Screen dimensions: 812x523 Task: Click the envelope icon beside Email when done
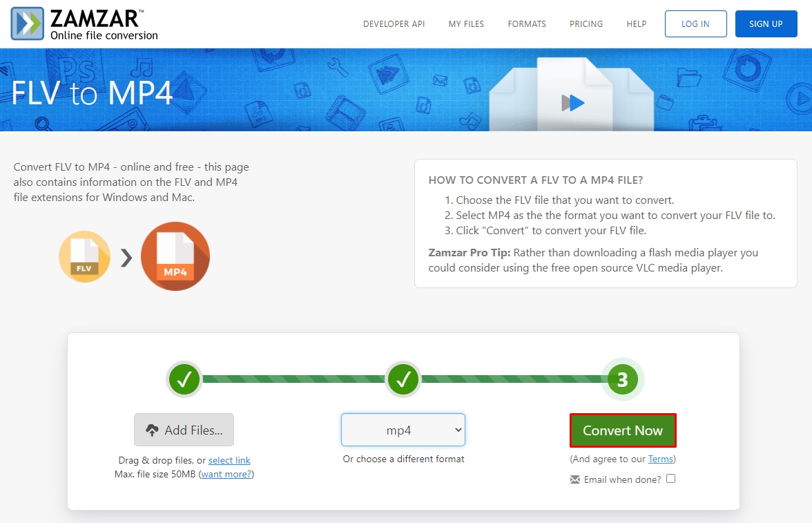point(574,479)
